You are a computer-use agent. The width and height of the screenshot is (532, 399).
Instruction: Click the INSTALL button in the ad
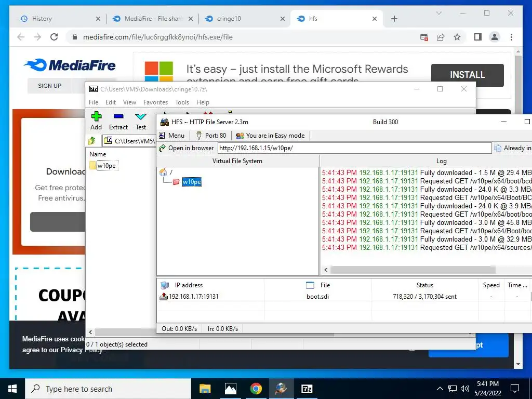tap(467, 75)
